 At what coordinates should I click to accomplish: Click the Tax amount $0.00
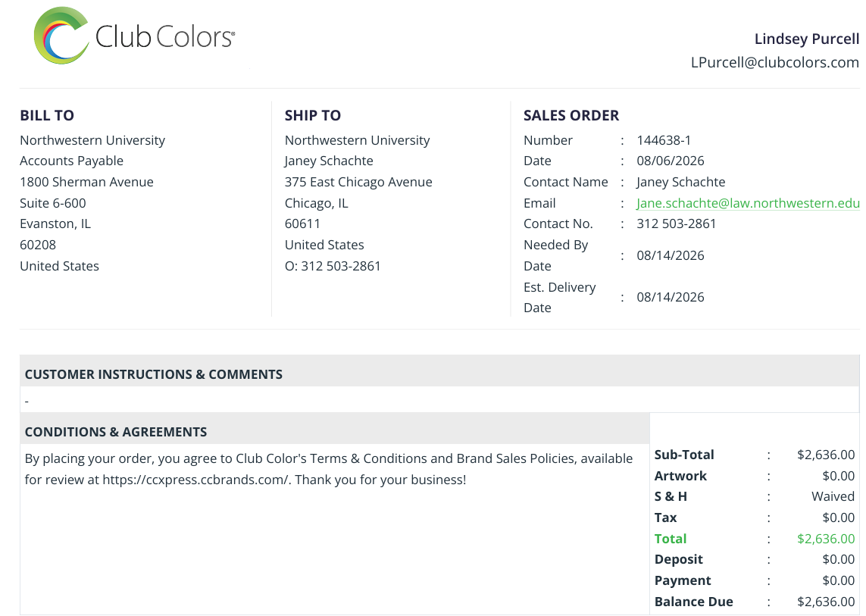pos(839,518)
